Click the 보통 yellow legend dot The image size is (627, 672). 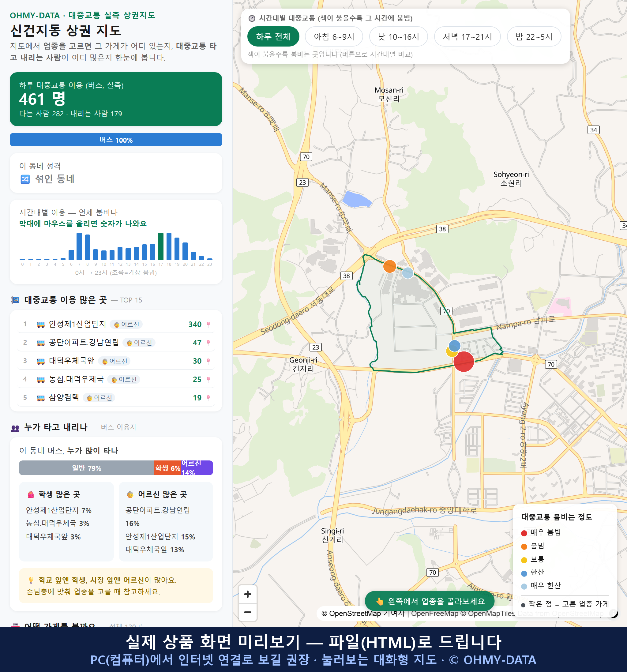tap(524, 560)
